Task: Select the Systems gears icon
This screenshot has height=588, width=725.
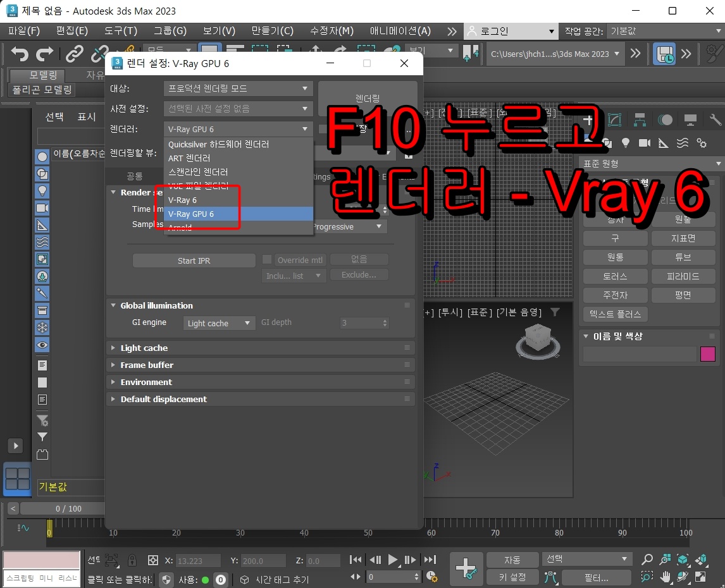Action: point(702,143)
